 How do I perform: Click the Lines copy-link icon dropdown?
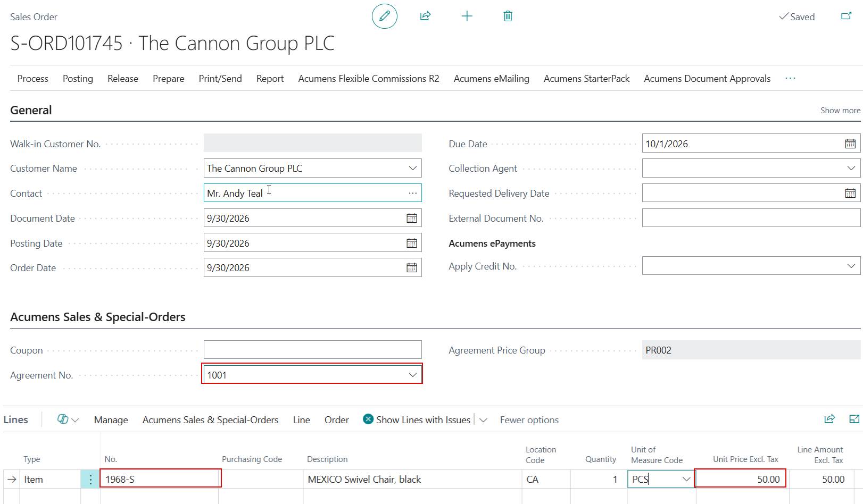pyautogui.click(x=68, y=419)
